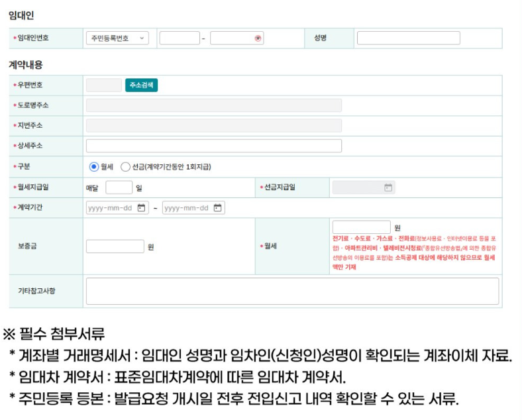Open the calendar picker for contract start date
Viewport: 522px width, 420px height.
[x=142, y=208]
